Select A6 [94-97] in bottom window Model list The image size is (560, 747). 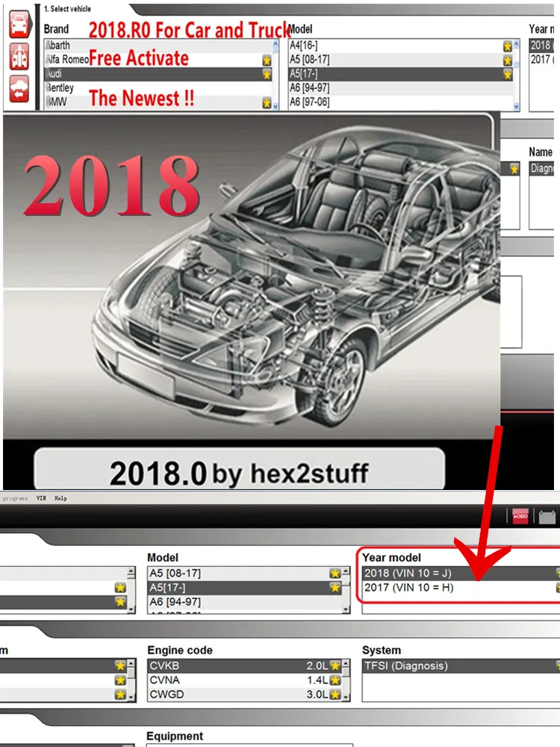click(x=245, y=601)
